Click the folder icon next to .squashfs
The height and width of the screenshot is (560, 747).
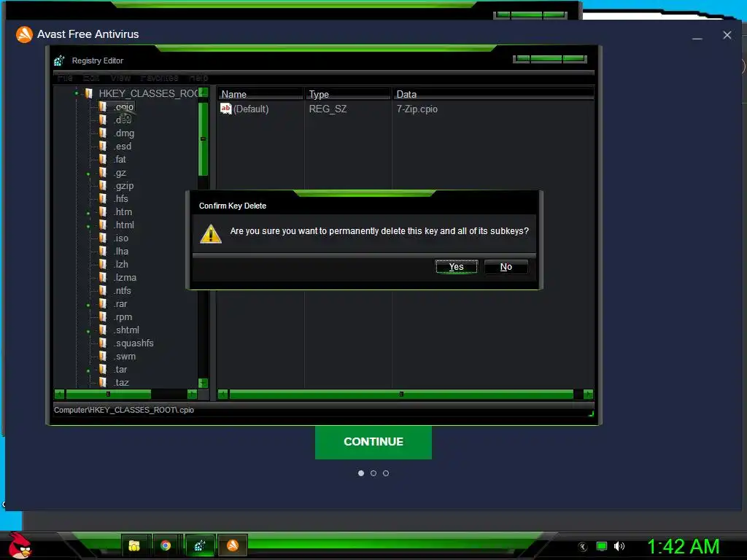102,343
